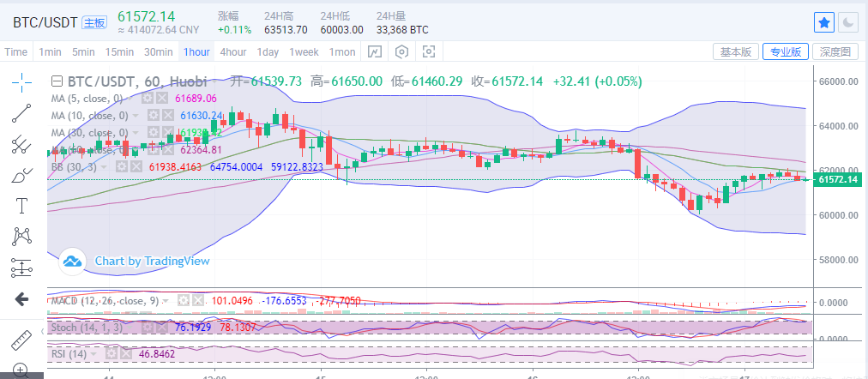Select the ruler measure tool

pyautogui.click(x=21, y=340)
